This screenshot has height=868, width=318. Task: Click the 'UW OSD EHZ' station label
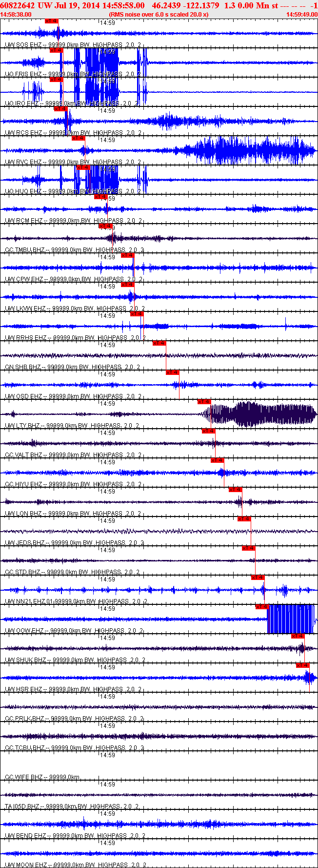click(x=23, y=396)
